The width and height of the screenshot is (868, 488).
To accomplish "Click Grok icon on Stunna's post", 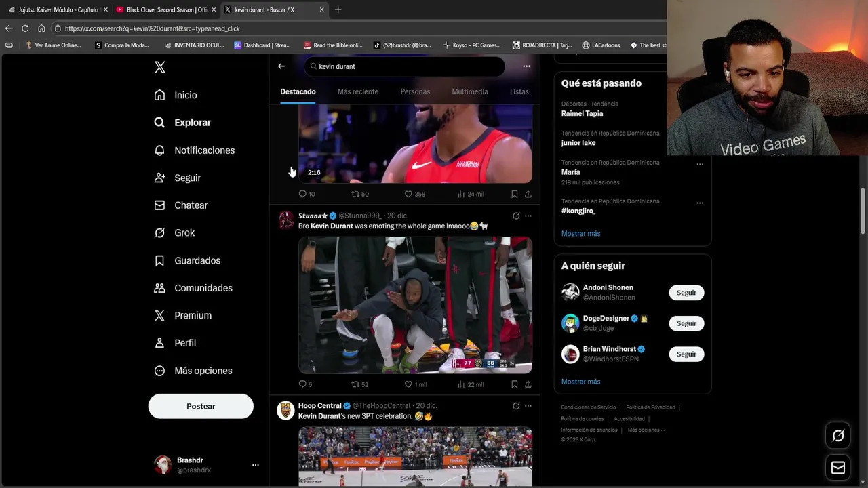I will (x=516, y=216).
